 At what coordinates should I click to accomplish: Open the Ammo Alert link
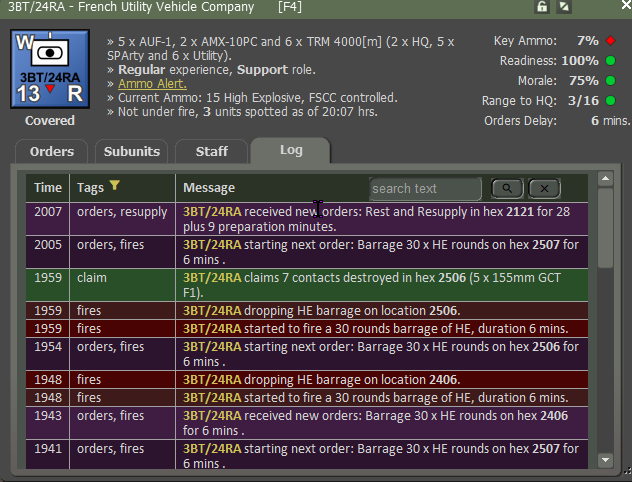(152, 84)
